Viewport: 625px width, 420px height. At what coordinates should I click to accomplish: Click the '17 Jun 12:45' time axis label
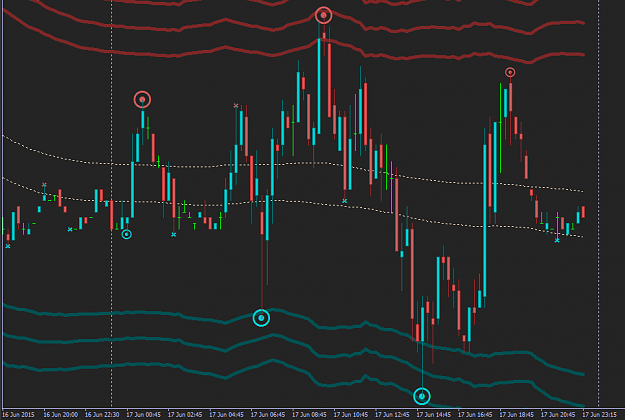pos(392,415)
